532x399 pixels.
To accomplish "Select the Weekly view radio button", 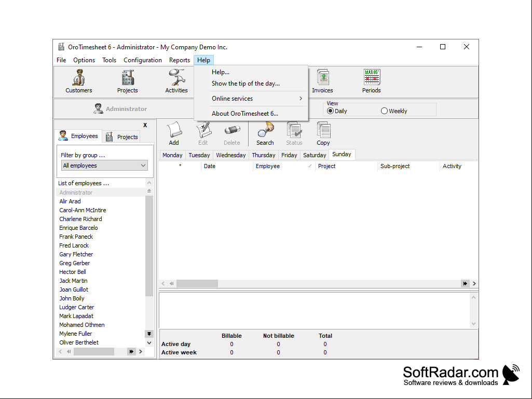I will pyautogui.click(x=384, y=111).
